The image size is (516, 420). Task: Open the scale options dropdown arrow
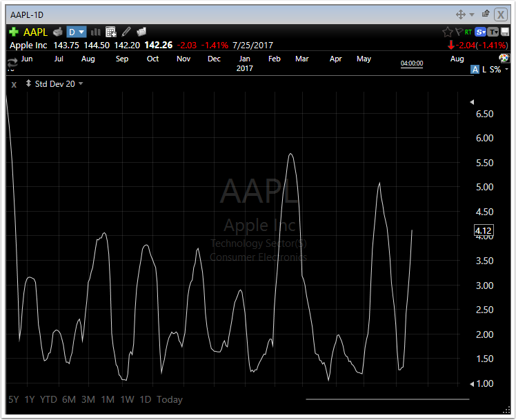pyautogui.click(x=506, y=69)
